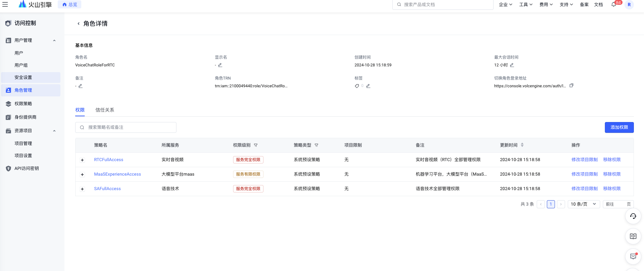Edit the 备注 field pencil icon
The height and width of the screenshot is (271, 644).
(80, 86)
